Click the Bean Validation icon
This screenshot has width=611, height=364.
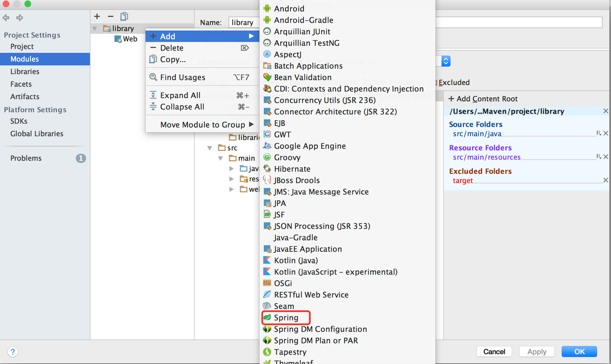[267, 77]
